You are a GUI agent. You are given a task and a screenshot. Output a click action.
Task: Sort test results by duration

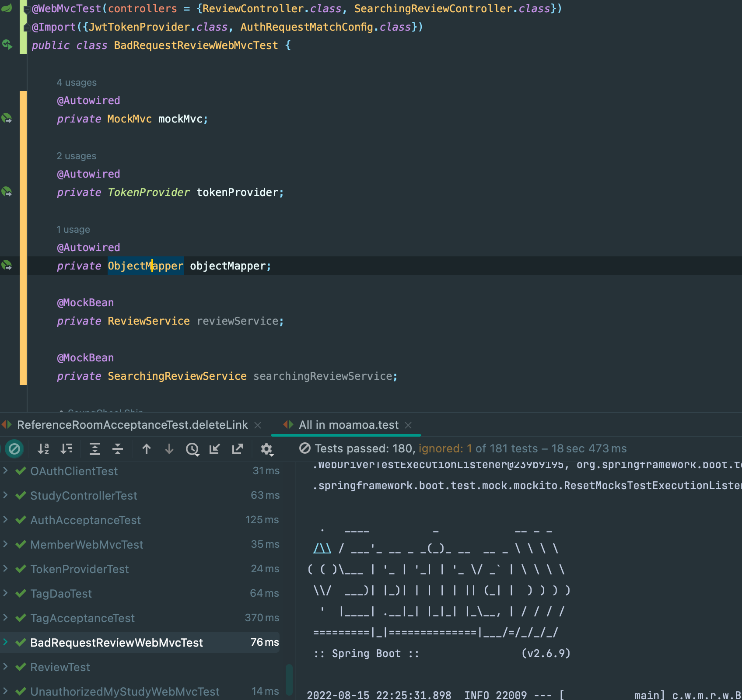pos(66,449)
